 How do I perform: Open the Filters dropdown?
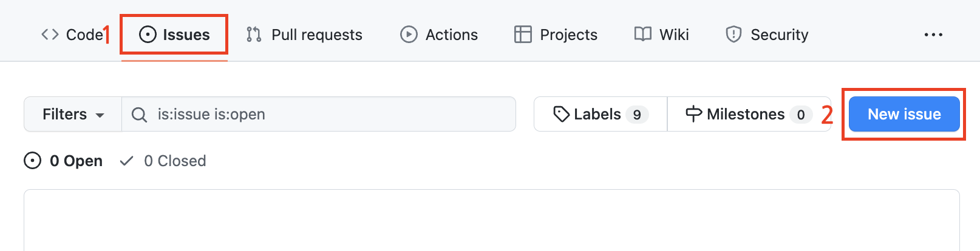click(x=73, y=114)
